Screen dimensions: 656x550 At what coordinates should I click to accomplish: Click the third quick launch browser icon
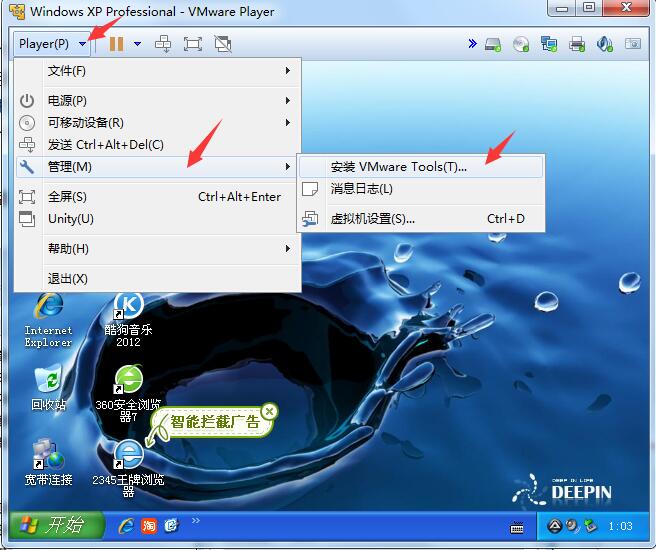pyautogui.click(x=172, y=525)
